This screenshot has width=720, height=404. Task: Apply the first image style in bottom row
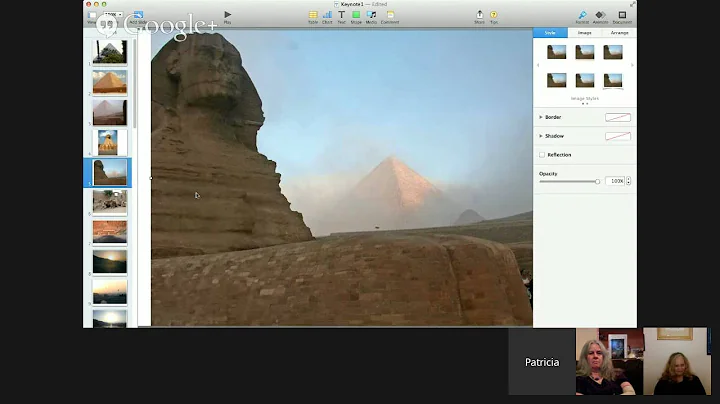pyautogui.click(x=557, y=80)
